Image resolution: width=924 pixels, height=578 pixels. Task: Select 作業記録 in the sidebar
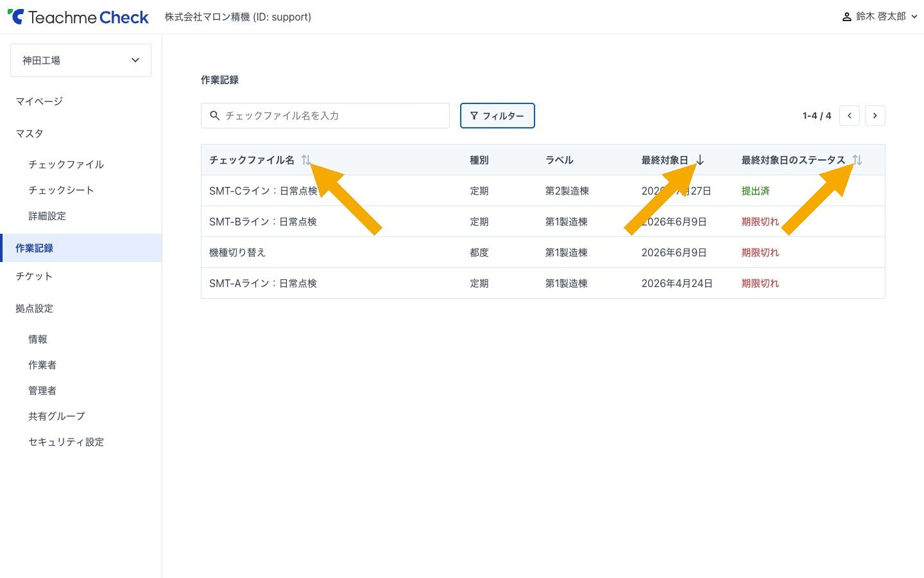81,248
